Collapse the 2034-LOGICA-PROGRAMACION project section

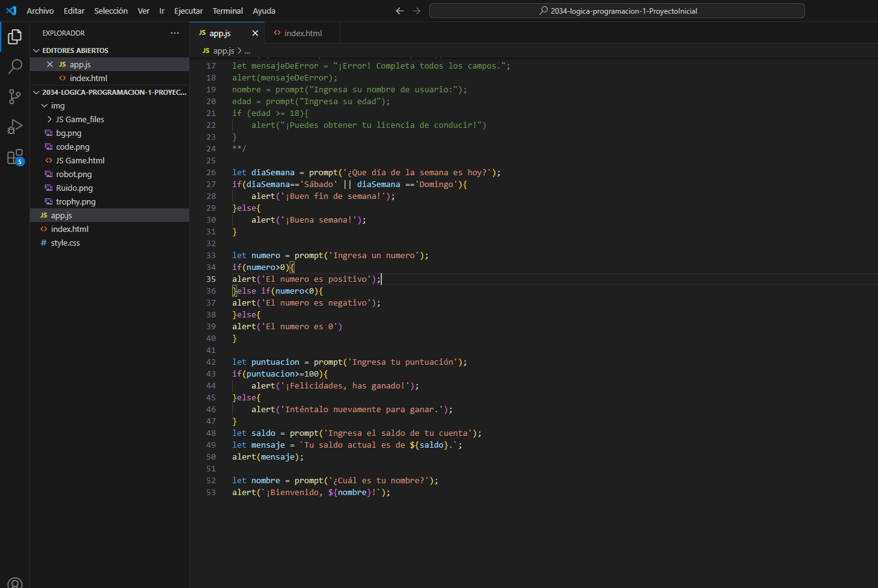click(36, 92)
